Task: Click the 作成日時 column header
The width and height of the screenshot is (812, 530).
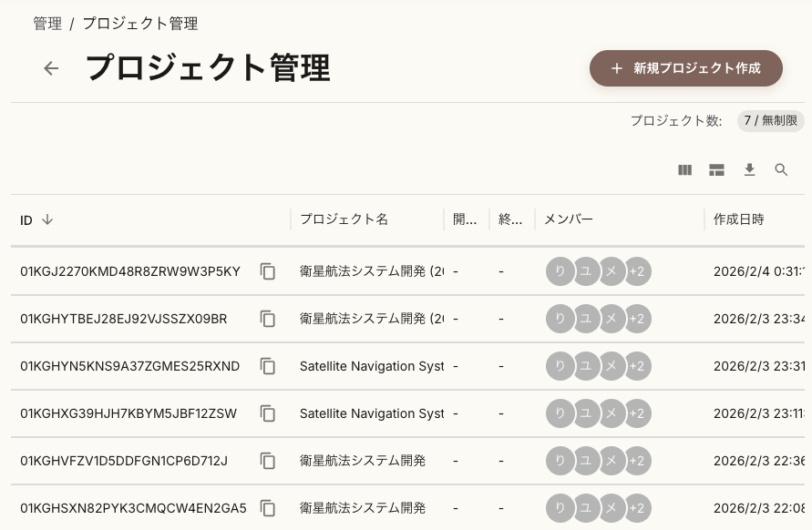Action: 738,219
